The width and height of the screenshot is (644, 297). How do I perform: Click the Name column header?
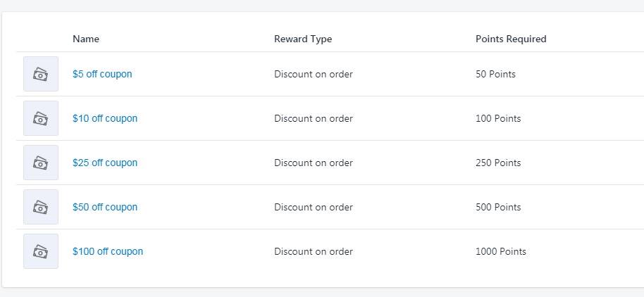tap(86, 39)
